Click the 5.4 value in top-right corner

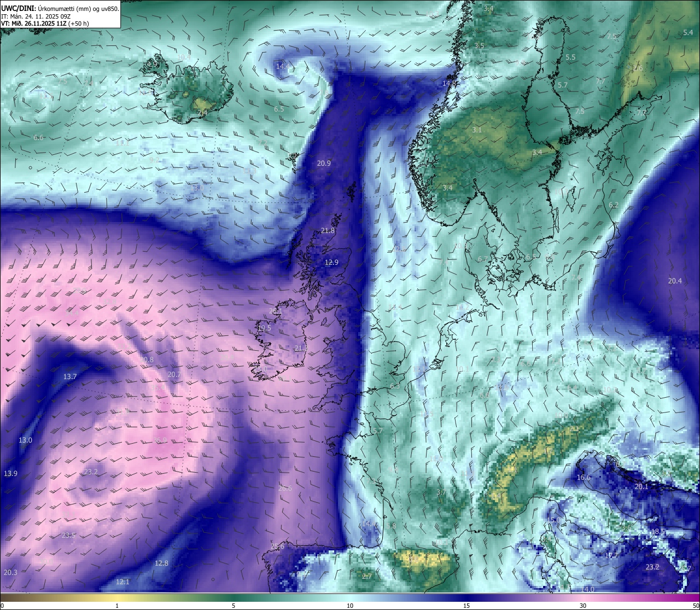pos(688,33)
